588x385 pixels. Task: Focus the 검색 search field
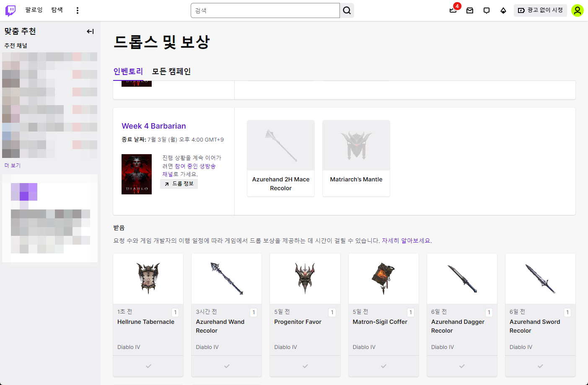[x=265, y=10]
